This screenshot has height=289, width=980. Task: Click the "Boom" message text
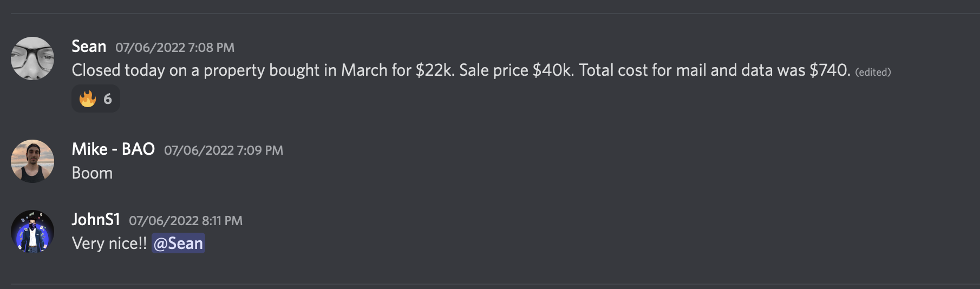(92, 173)
